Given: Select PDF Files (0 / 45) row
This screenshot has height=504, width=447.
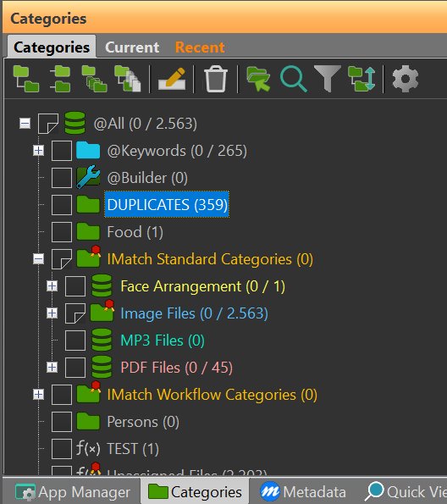Looking at the screenshot, I should [x=176, y=367].
